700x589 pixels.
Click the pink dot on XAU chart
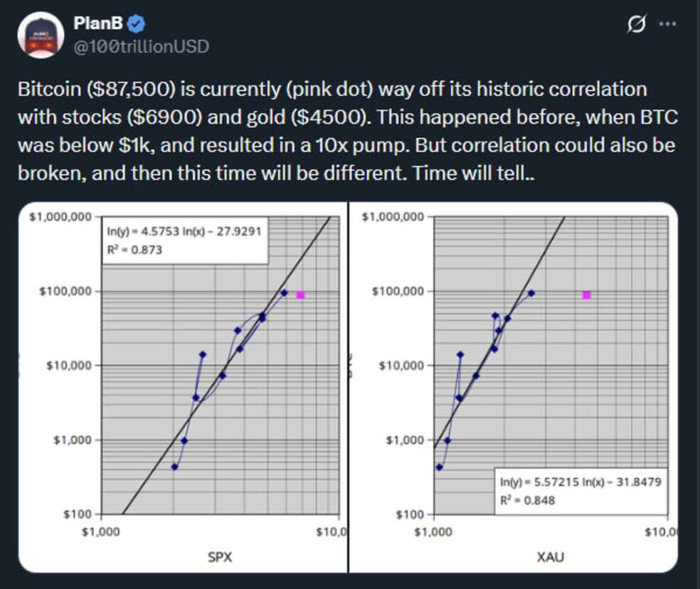click(x=586, y=294)
